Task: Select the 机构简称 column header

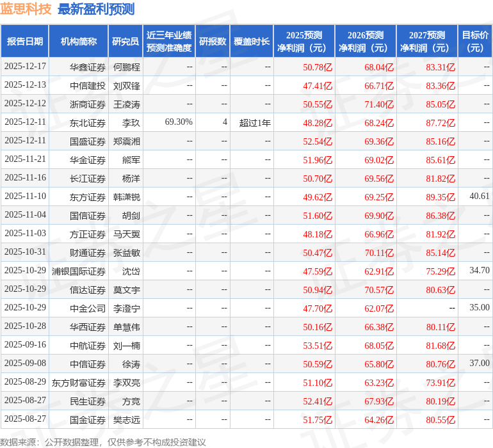Action: [x=79, y=42]
